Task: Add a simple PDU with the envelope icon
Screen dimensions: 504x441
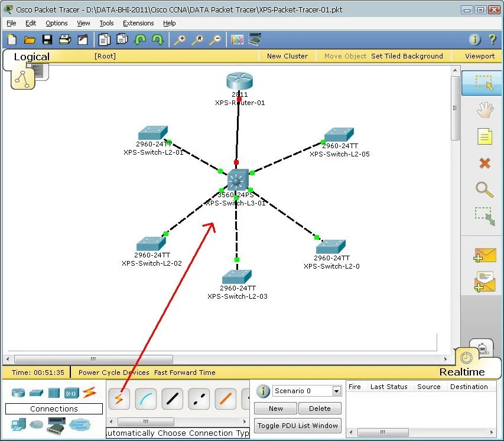Action: tap(485, 255)
